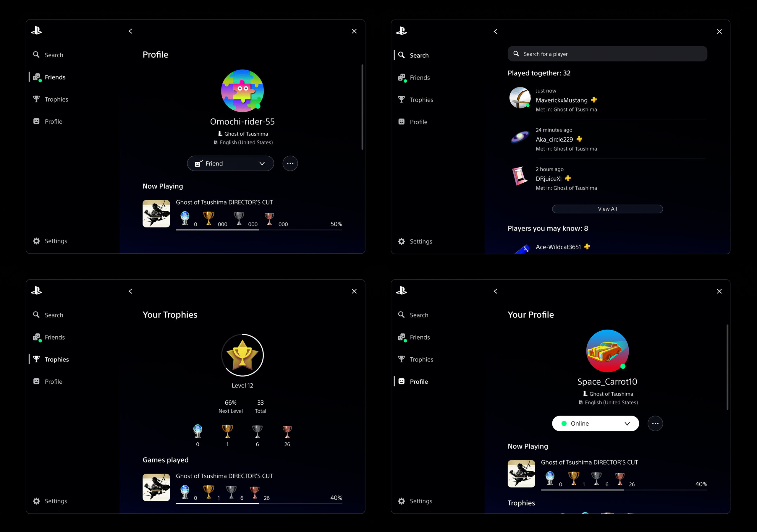Image resolution: width=757 pixels, height=532 pixels.
Task: Click the more options ellipsis button on Omochi-rider-55
Action: click(289, 163)
